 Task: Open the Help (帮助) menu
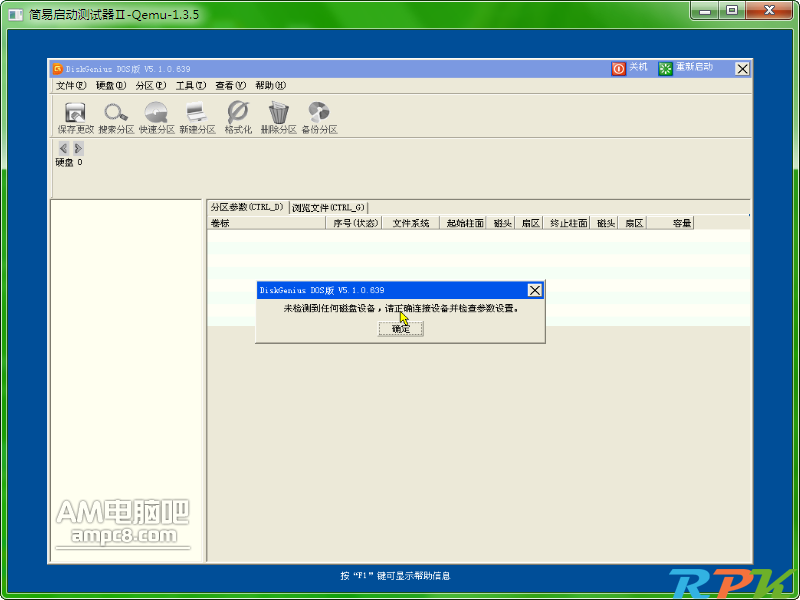270,86
